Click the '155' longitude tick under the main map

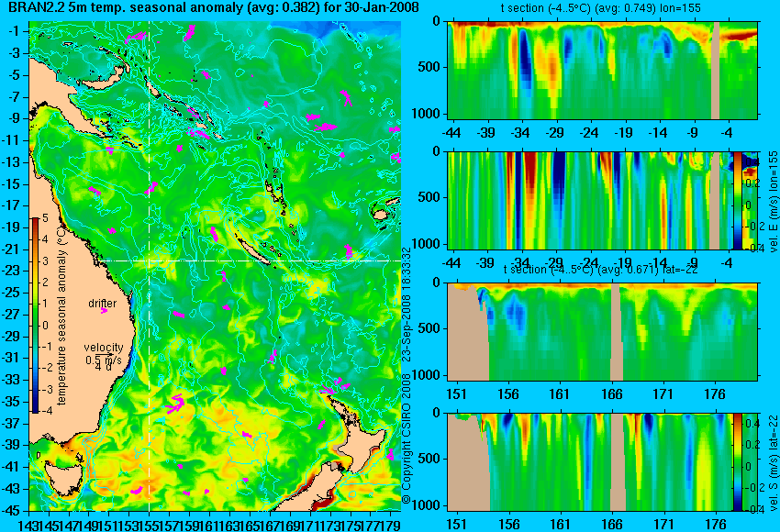click(x=150, y=525)
